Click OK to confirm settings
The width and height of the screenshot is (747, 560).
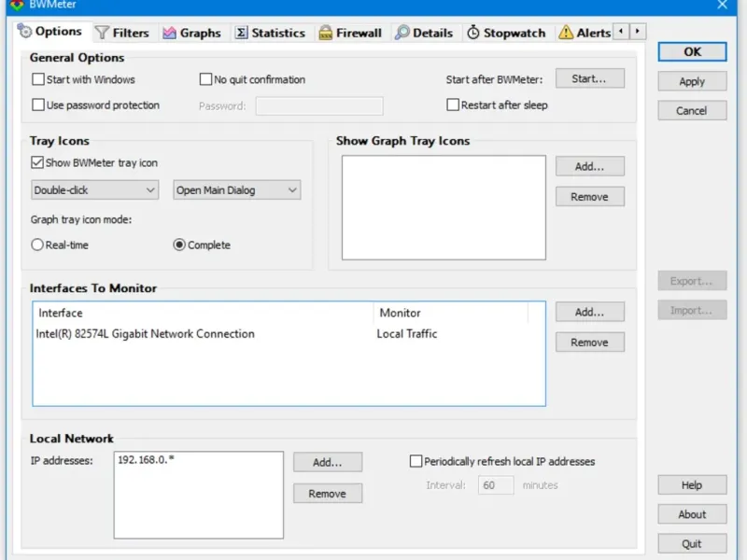pos(692,51)
